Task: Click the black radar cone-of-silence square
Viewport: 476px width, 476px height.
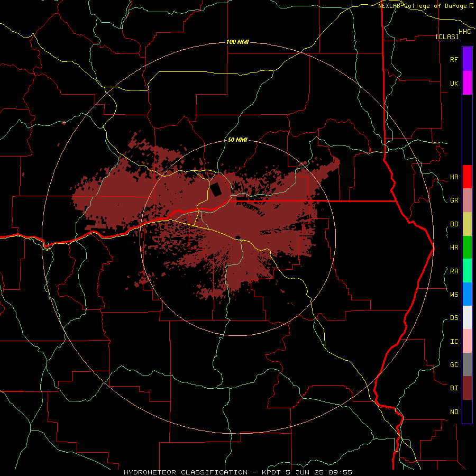Action: 216,189
